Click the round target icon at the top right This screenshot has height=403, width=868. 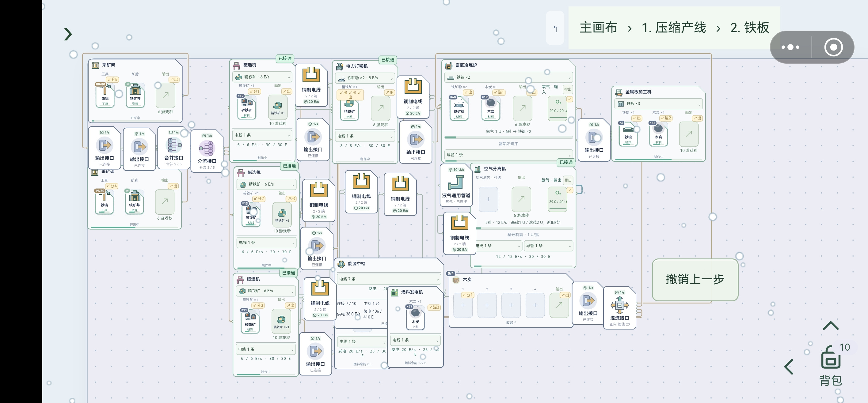click(x=833, y=47)
